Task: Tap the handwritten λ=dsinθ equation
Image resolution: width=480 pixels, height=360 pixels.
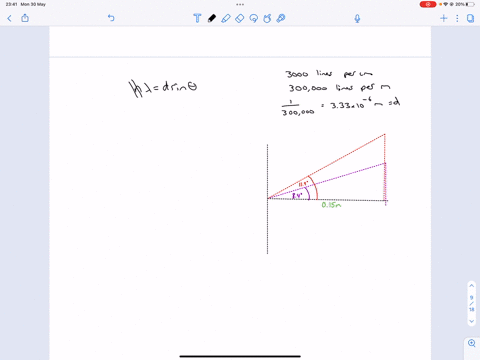Action: (x=163, y=88)
